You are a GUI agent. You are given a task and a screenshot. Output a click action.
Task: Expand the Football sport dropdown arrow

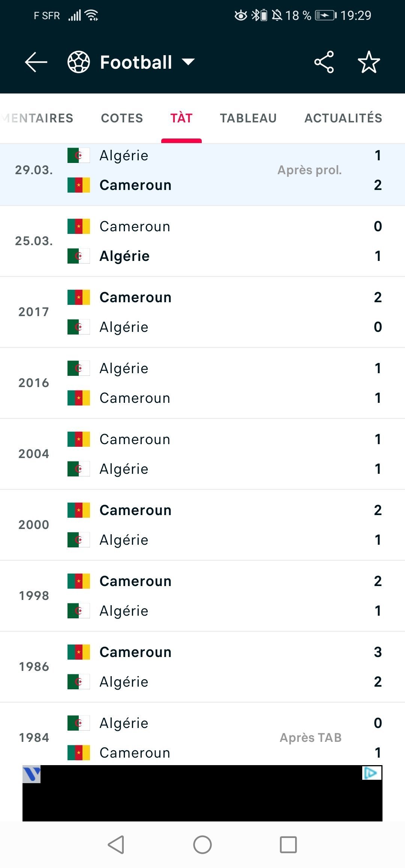188,62
